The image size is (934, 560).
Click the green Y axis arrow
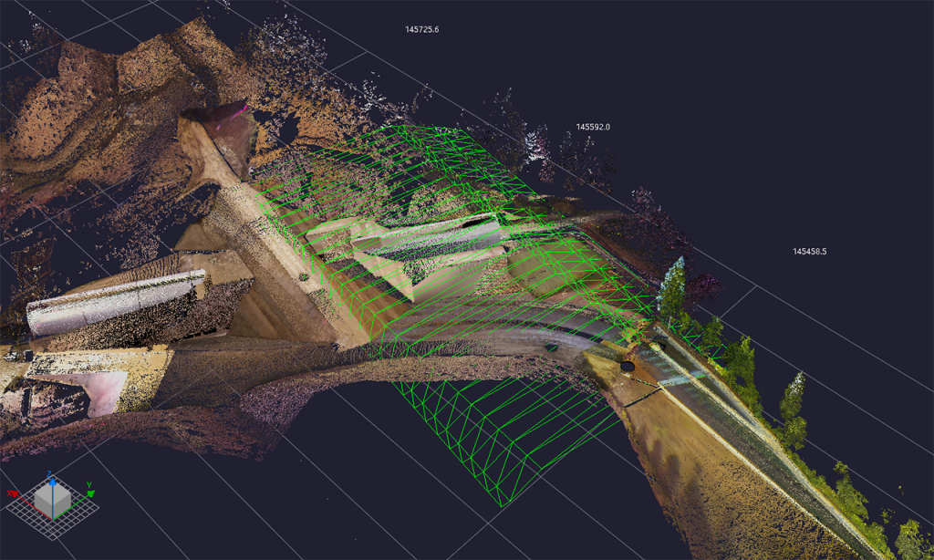click(x=90, y=494)
